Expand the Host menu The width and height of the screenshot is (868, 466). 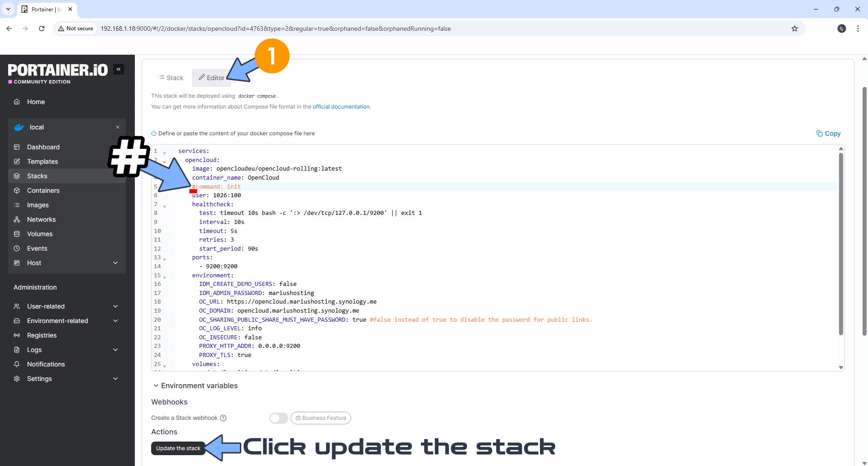click(x=115, y=263)
